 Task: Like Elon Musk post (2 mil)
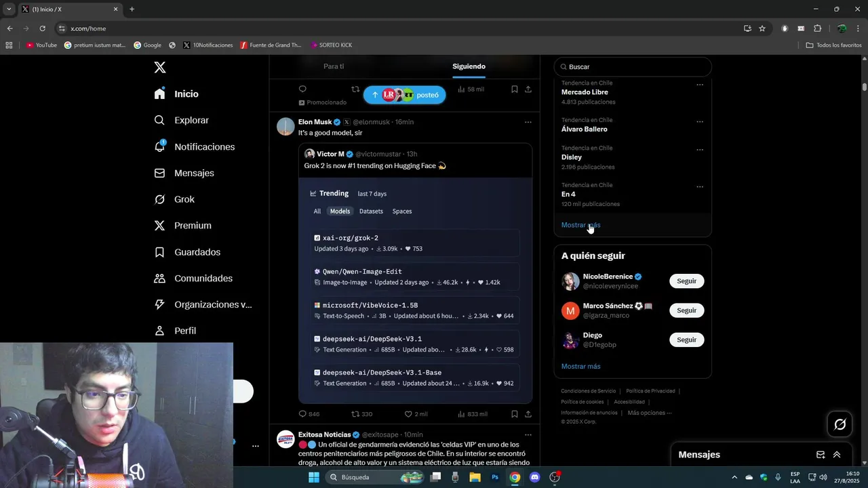pyautogui.click(x=416, y=414)
